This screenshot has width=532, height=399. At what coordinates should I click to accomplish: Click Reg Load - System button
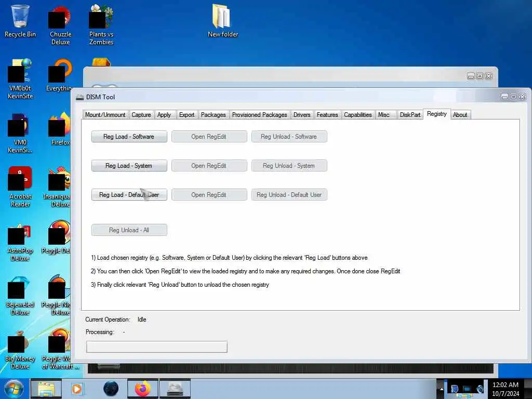click(x=129, y=166)
